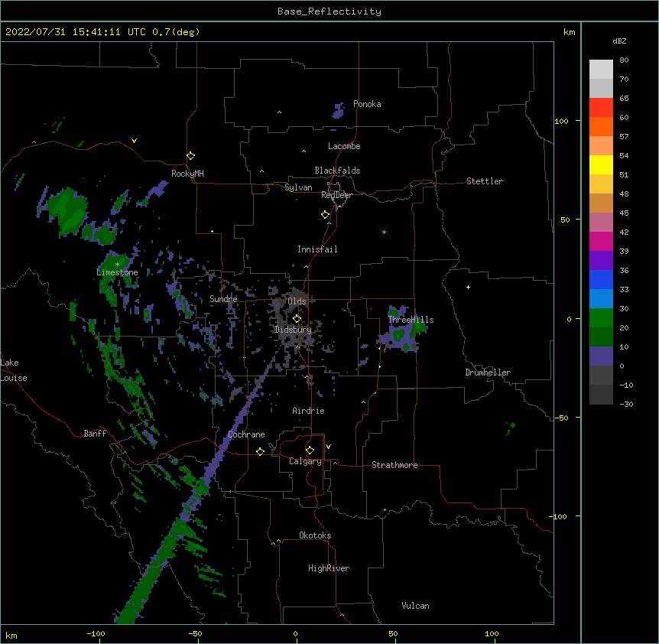
Task: Click the Limestone label
Action: coord(117,272)
